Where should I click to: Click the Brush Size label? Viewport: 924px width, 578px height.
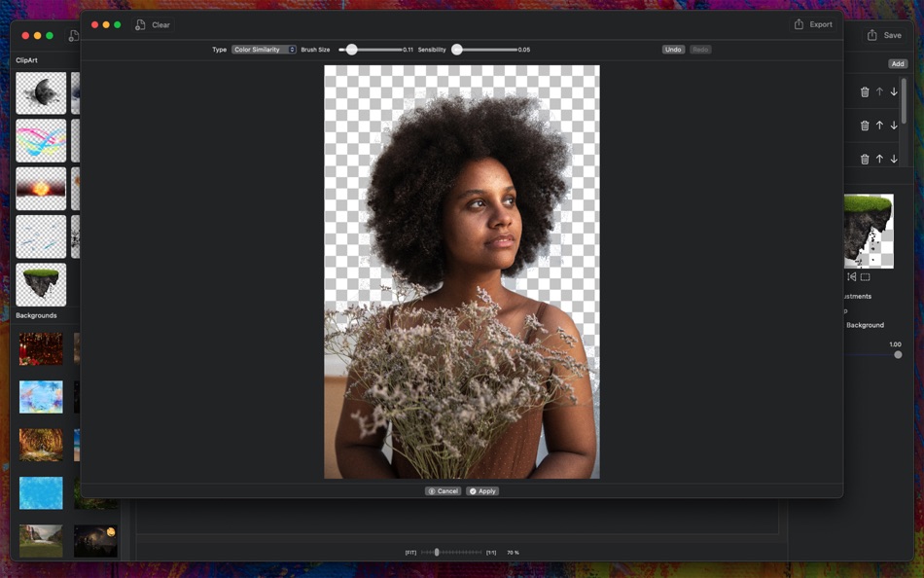click(315, 50)
